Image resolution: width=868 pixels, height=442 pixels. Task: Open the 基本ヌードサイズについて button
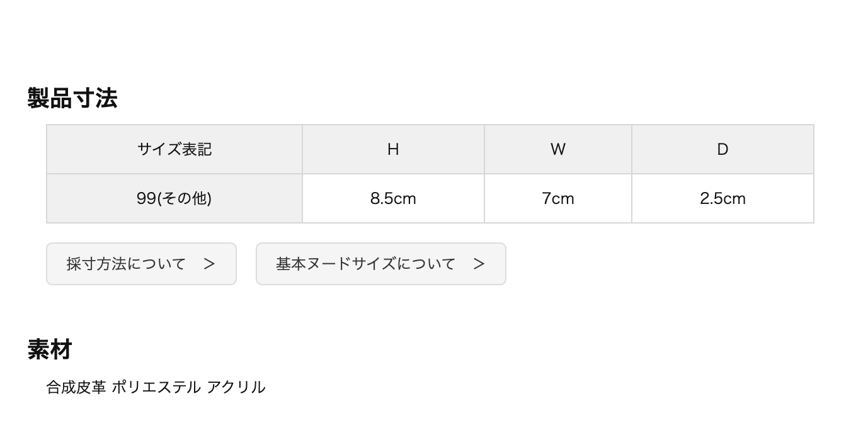click(x=380, y=264)
